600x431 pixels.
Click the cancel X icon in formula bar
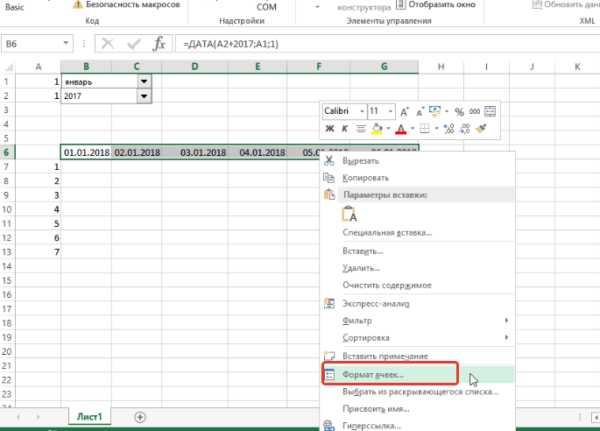pos(107,44)
